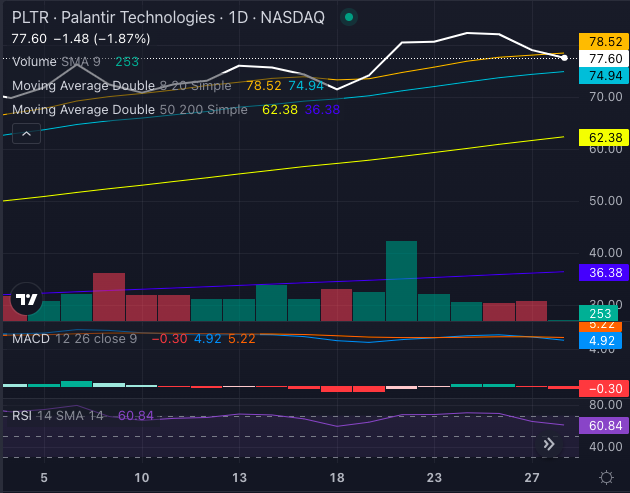Collapse the indicator legend with chevron button

pyautogui.click(x=26, y=134)
